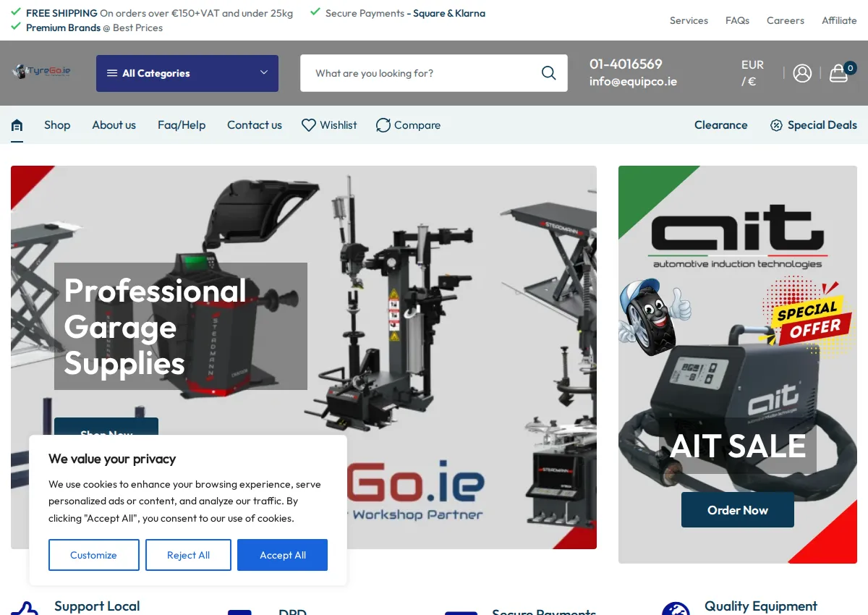
Task: Open the Contact us page
Action: point(255,125)
